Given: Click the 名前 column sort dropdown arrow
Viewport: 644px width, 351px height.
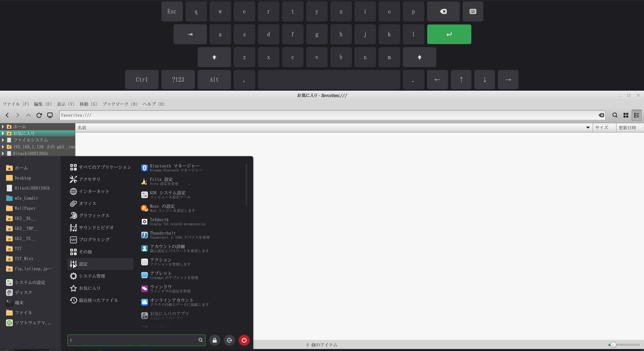Looking at the screenshot, I should tap(588, 128).
